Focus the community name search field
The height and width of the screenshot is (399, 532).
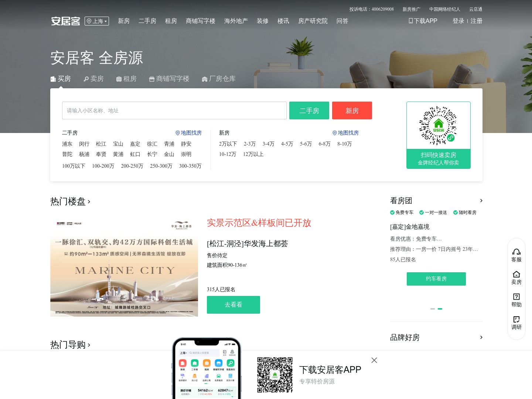point(174,110)
